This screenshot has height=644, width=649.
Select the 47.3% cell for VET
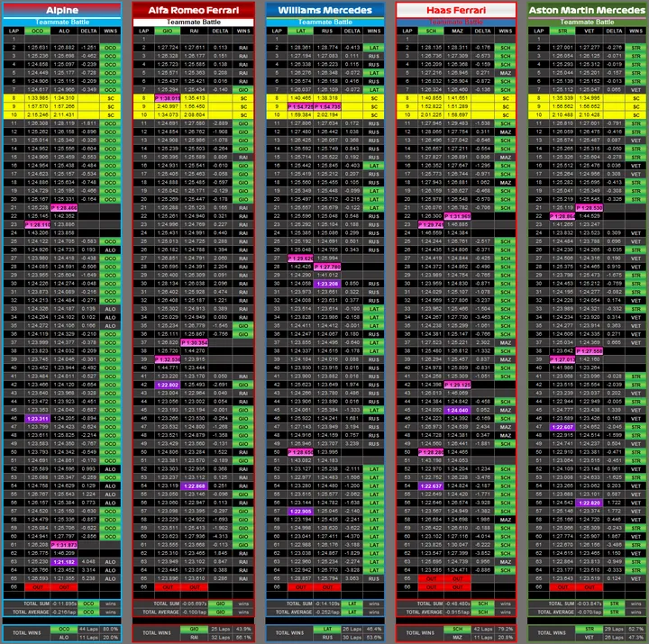pos(635,638)
